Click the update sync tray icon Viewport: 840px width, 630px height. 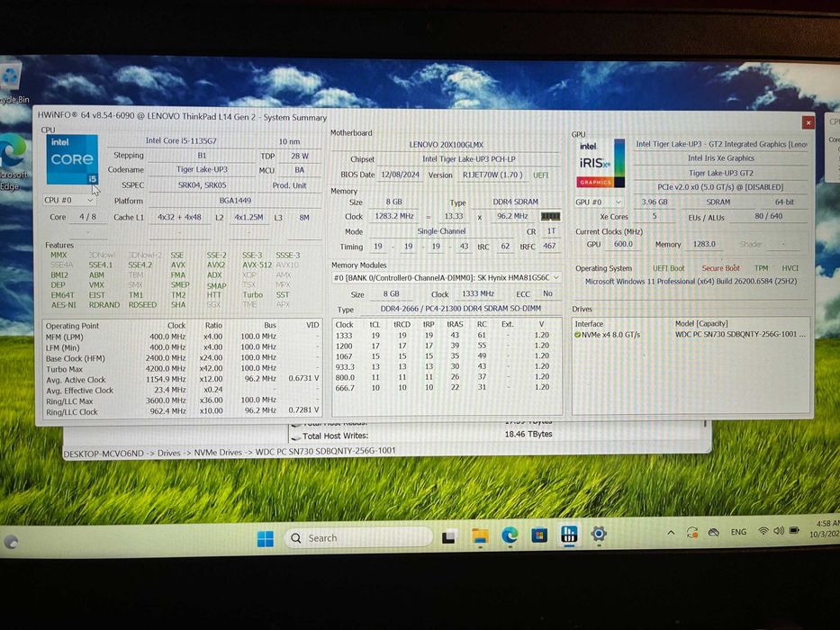(x=692, y=533)
